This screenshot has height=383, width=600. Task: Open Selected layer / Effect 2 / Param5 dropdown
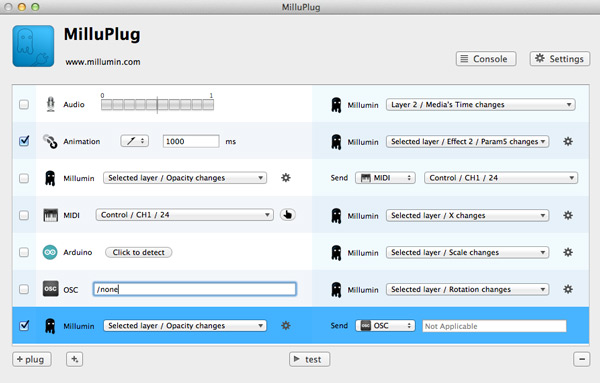468,142
